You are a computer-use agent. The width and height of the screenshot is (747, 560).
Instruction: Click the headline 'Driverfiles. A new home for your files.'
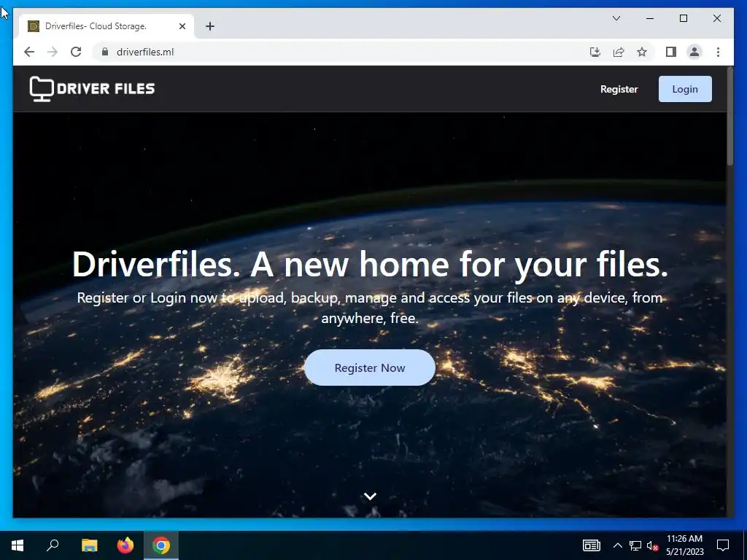pyautogui.click(x=370, y=264)
